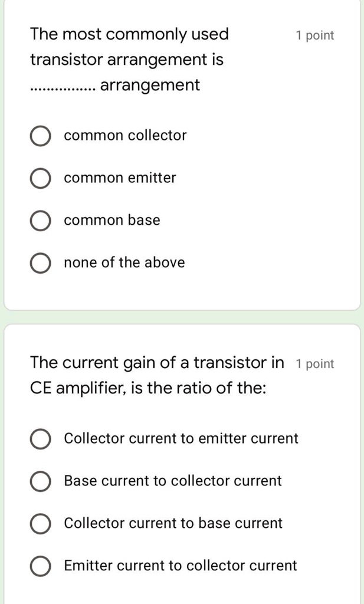Choose Base current to collector current

(40, 481)
